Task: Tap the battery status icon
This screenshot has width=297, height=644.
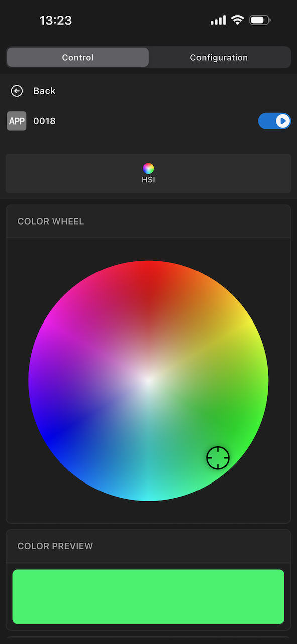Action: pyautogui.click(x=260, y=20)
